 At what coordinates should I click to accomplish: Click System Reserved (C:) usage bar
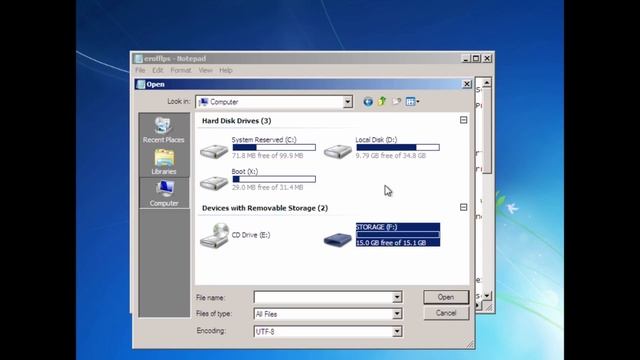tap(274, 147)
